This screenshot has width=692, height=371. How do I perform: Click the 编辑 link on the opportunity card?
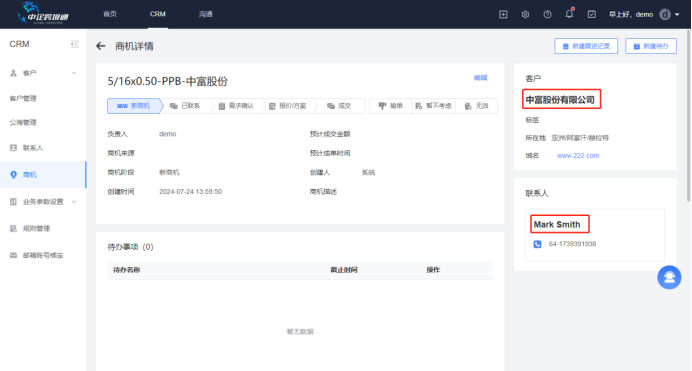point(480,78)
